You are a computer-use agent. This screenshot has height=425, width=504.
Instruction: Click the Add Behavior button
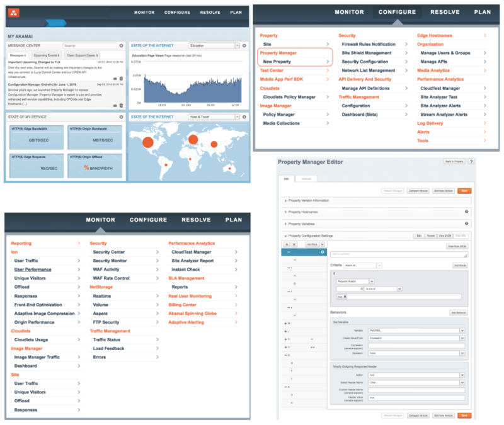[458, 312]
